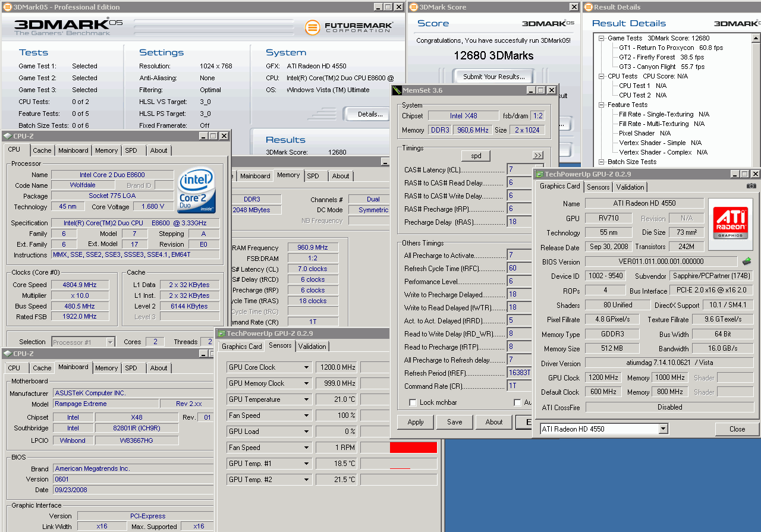Click the Command Rate (CR) value field
Viewport: 761px width, 532px height.
[x=518, y=386]
